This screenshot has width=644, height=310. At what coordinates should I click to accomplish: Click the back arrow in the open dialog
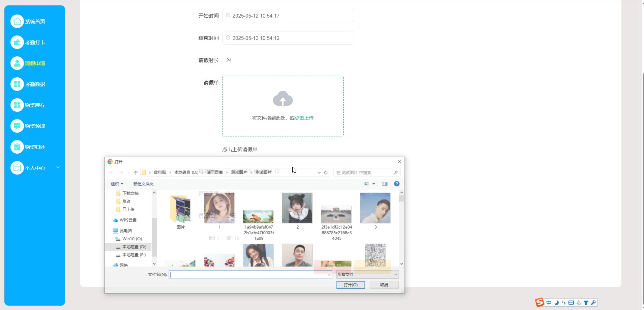tap(111, 173)
